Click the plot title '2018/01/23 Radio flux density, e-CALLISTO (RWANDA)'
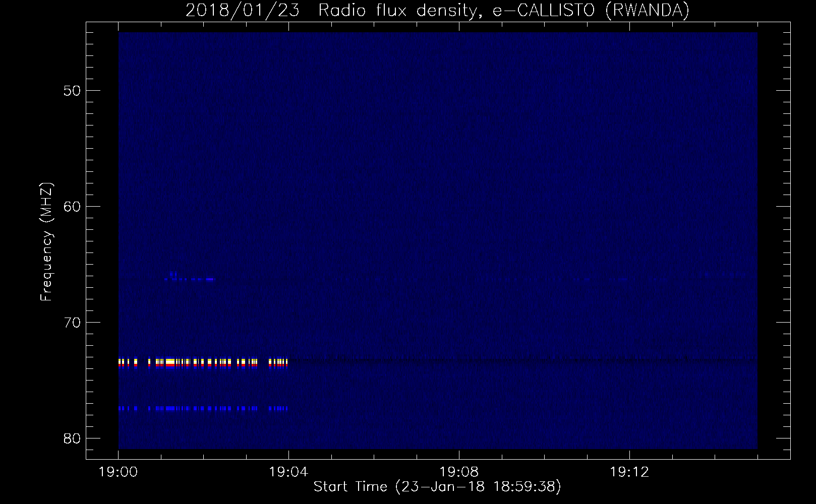This screenshot has height=504, width=816. (437, 10)
